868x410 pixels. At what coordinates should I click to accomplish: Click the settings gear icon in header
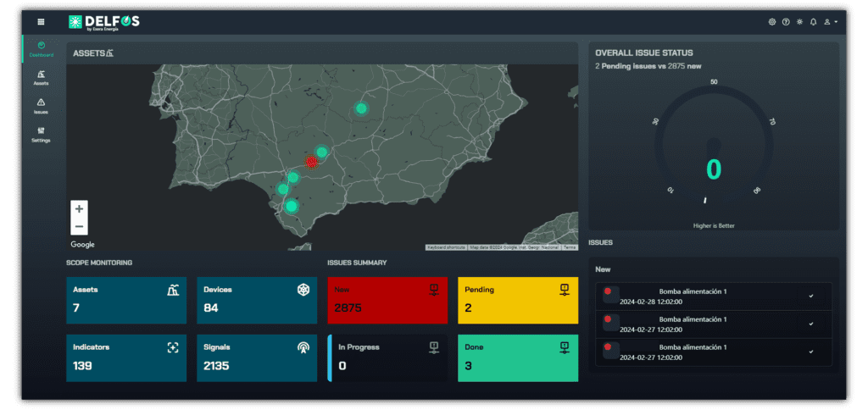pos(771,21)
